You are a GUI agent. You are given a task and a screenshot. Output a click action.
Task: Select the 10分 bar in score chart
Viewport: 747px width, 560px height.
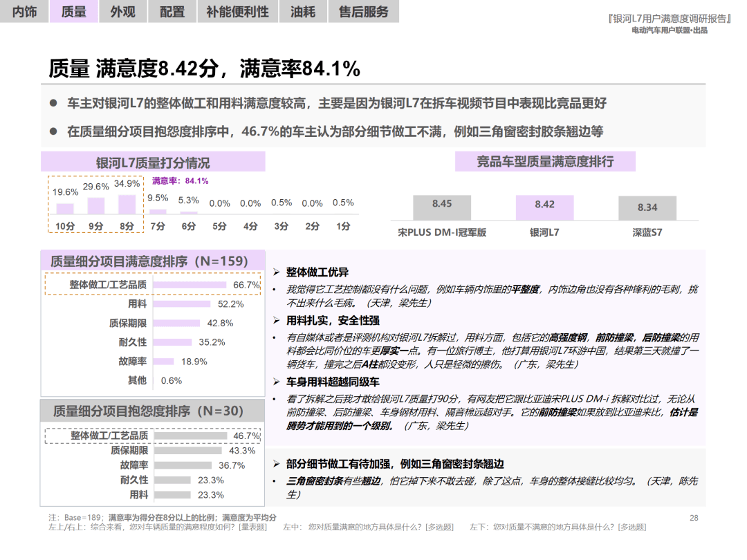[x=65, y=209]
